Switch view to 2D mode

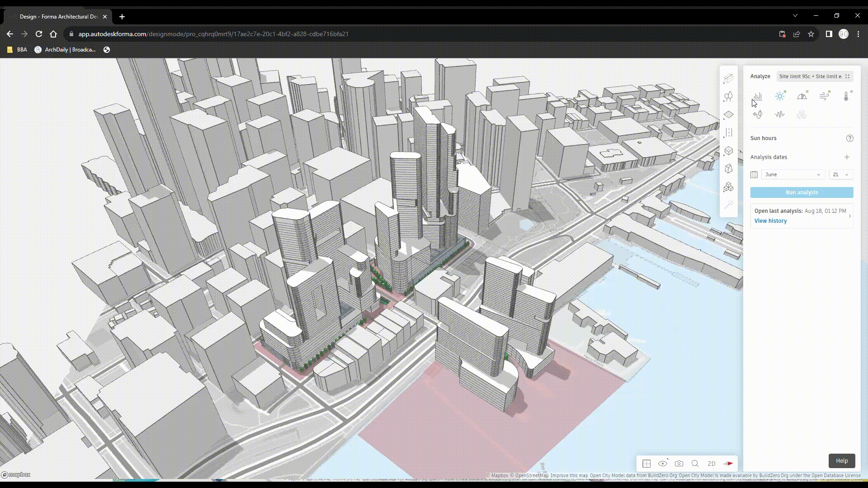(712, 464)
